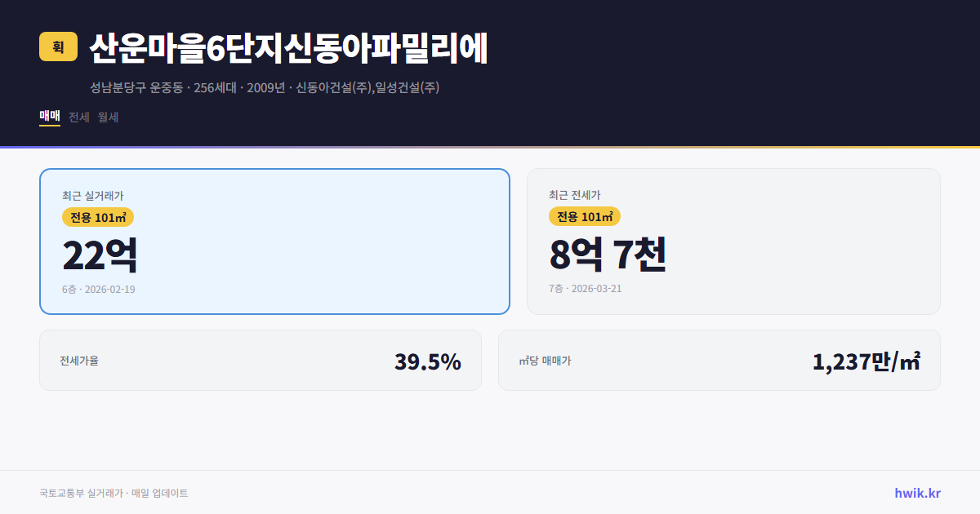Switch to the 월세 tab
The height and width of the screenshot is (514, 980).
point(108,117)
